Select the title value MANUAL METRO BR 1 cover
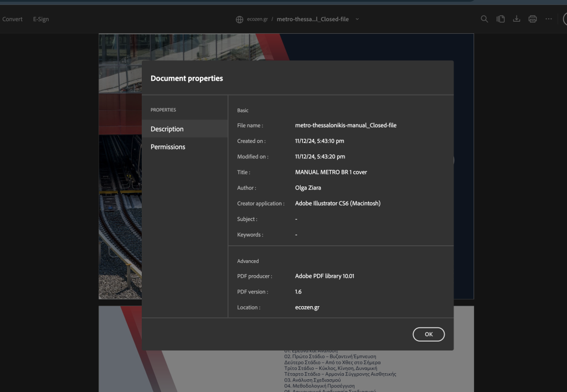The image size is (567, 392). [331, 172]
